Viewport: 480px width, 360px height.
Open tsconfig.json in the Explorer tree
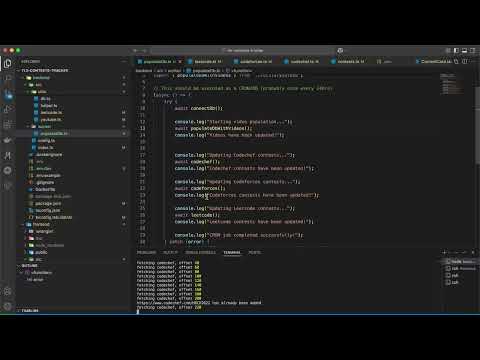pos(48,210)
